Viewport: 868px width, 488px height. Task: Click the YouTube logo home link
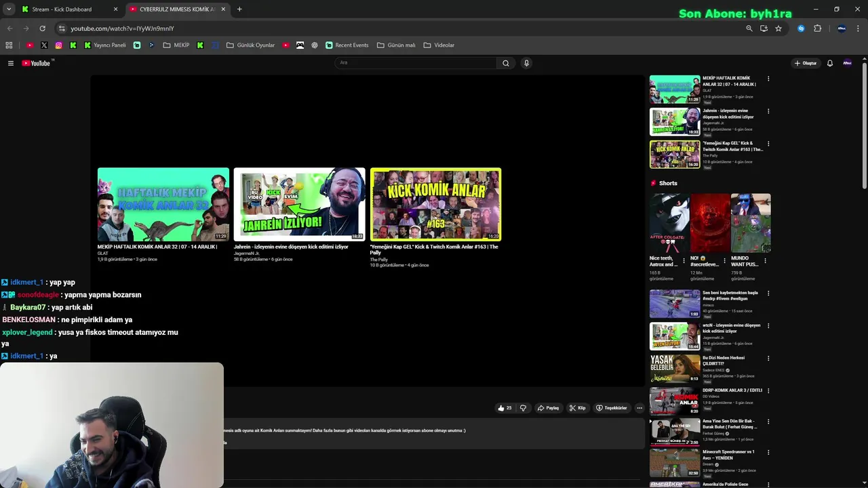(36, 63)
